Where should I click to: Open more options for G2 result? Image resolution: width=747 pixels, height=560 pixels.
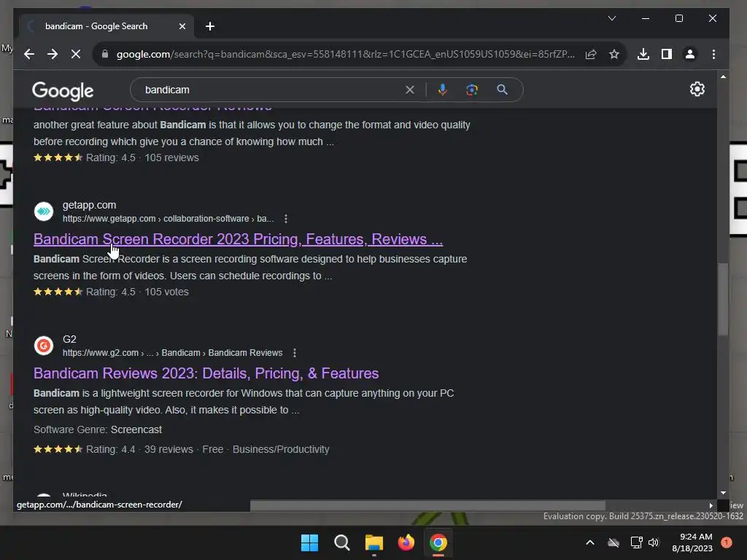(295, 353)
